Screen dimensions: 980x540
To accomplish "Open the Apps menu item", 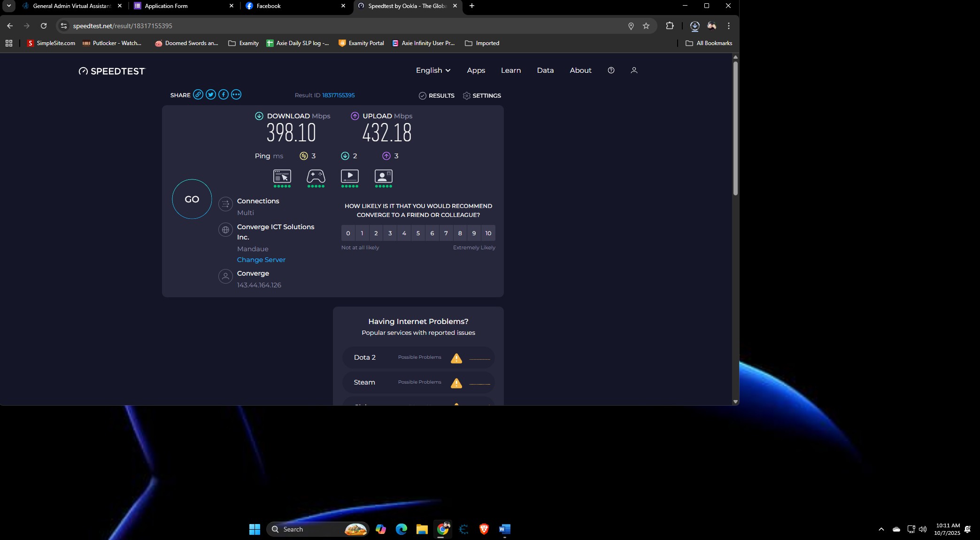I will pos(476,70).
